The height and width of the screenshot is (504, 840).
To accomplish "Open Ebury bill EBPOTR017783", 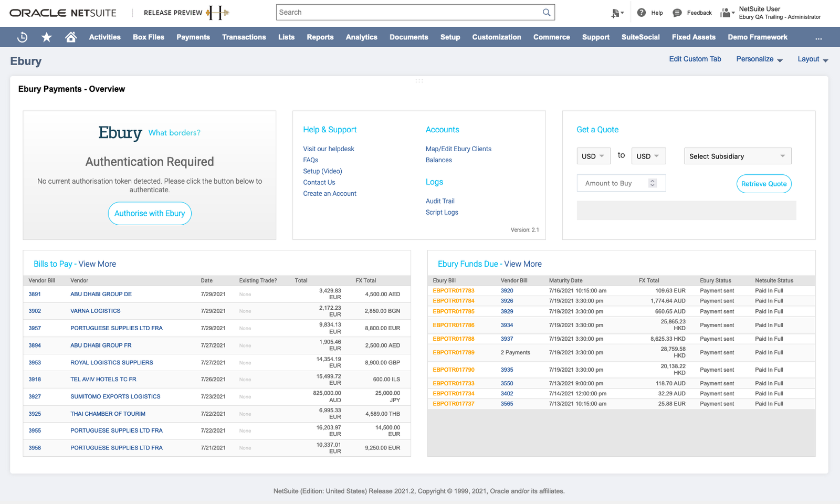I will 454,291.
